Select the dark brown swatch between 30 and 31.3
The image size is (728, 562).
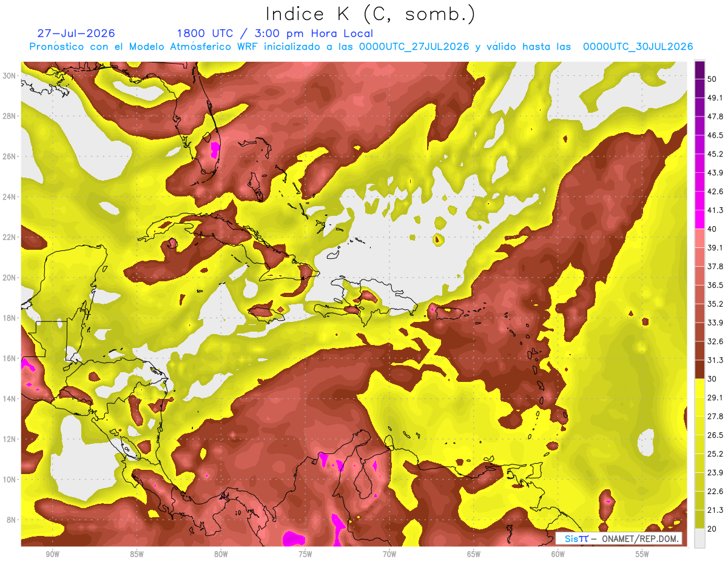[699, 370]
